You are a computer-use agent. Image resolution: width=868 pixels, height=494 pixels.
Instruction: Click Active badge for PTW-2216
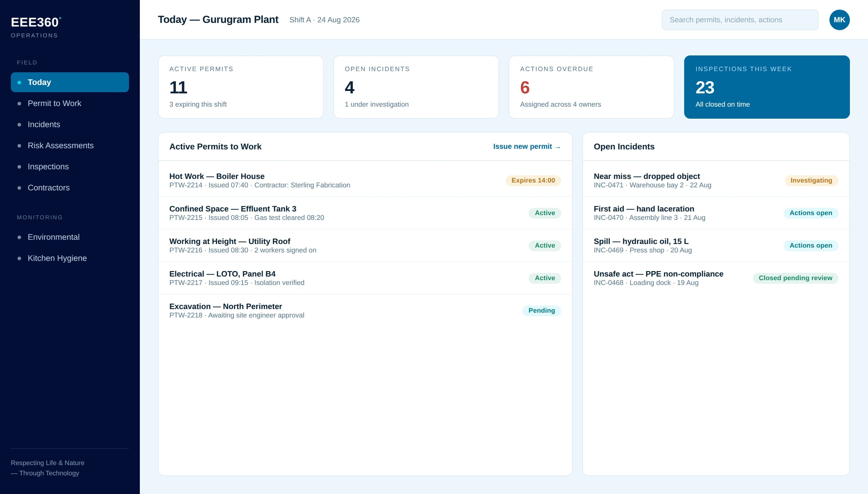[545, 245]
